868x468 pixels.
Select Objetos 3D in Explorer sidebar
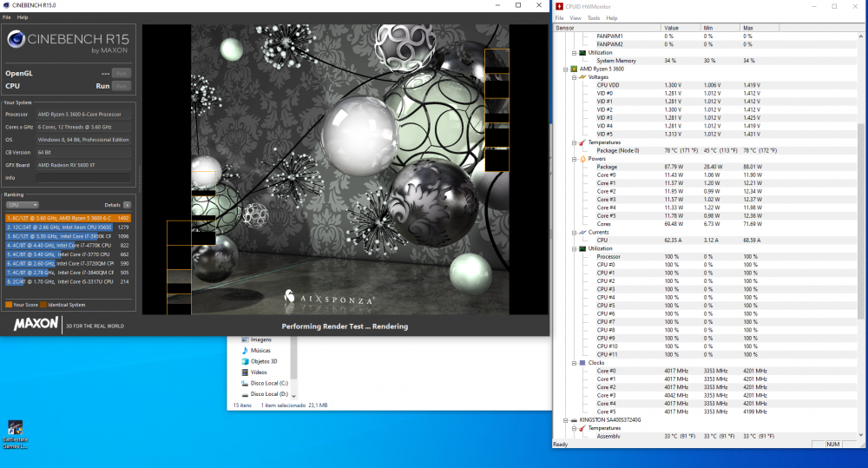(x=263, y=360)
